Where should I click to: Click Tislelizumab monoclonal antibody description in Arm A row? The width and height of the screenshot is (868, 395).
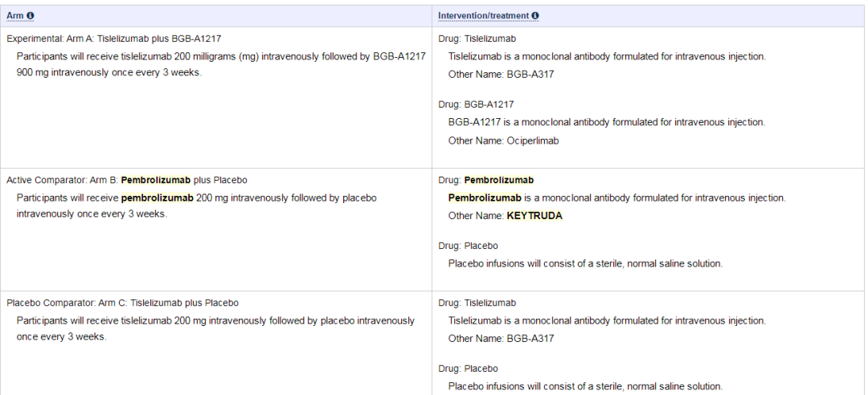pos(608,56)
